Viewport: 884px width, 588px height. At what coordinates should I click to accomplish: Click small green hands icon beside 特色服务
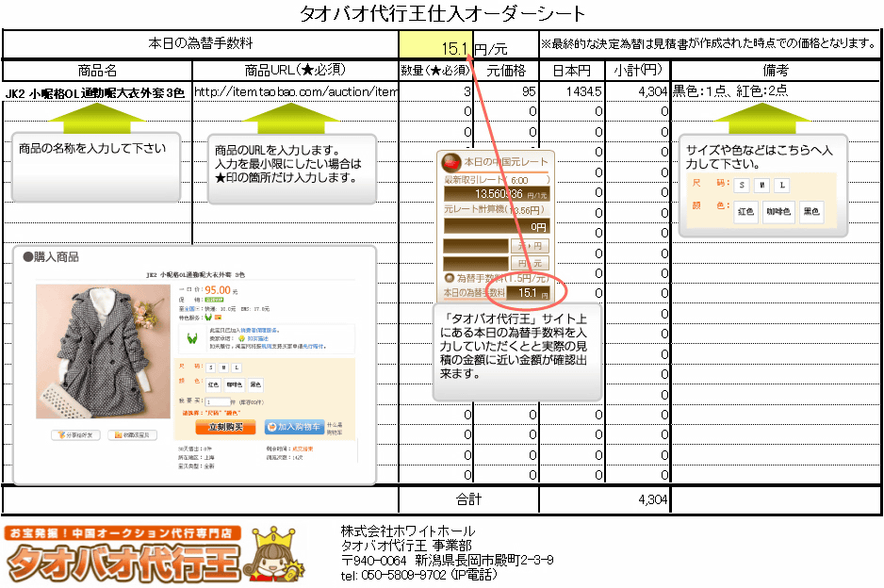[x=208, y=318]
